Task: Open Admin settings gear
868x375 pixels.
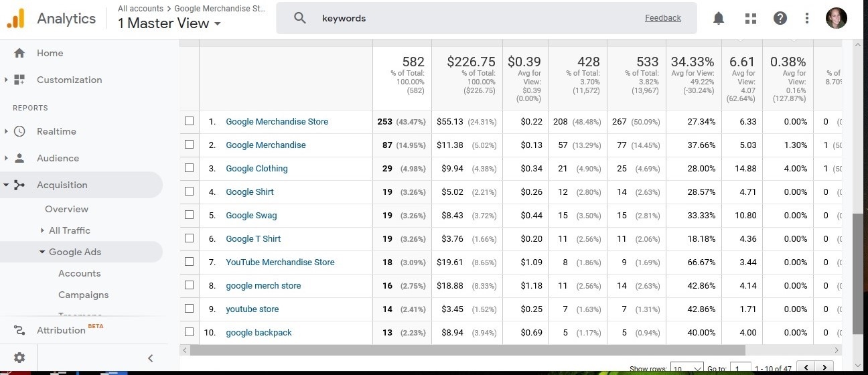Action: [x=19, y=358]
